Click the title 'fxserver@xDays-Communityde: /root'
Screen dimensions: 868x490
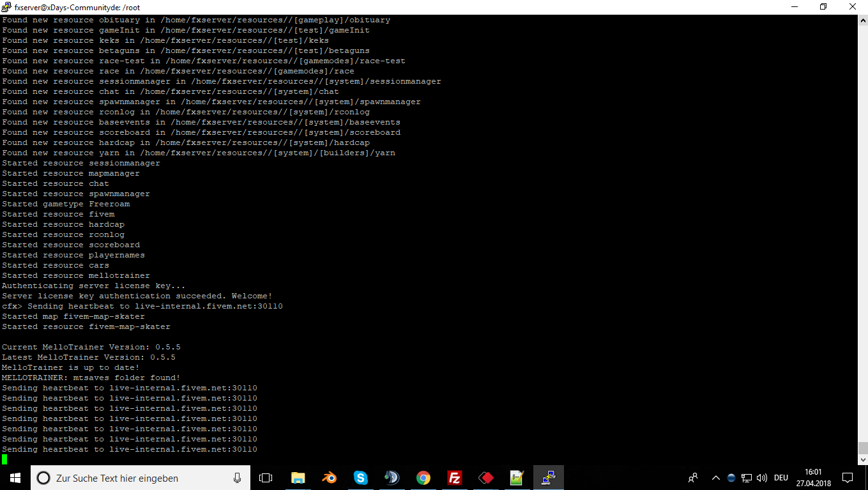pos(77,7)
